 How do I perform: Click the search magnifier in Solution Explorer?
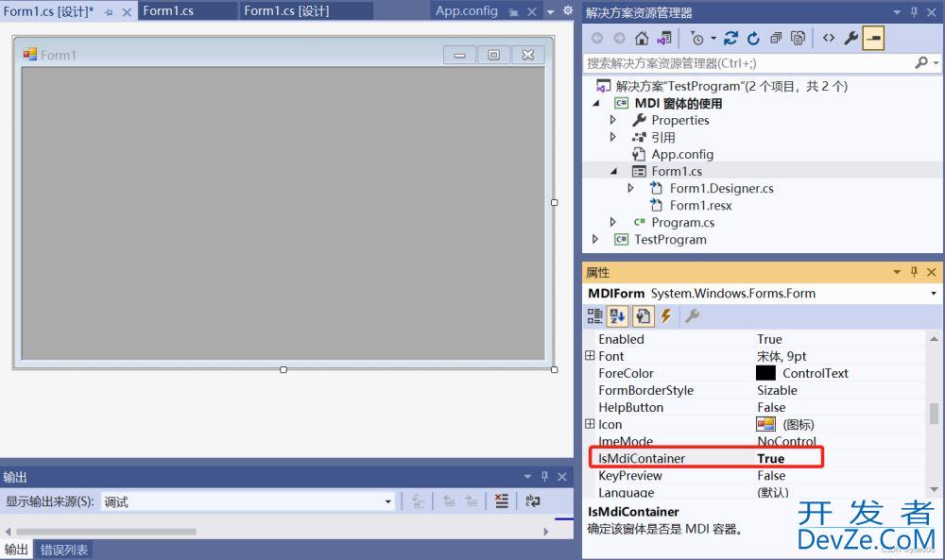coord(920,62)
